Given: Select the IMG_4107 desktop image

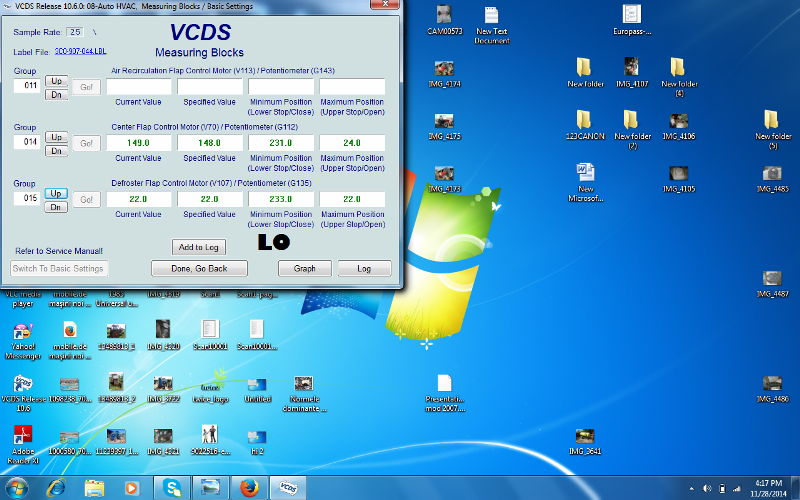Looking at the screenshot, I should (632, 72).
